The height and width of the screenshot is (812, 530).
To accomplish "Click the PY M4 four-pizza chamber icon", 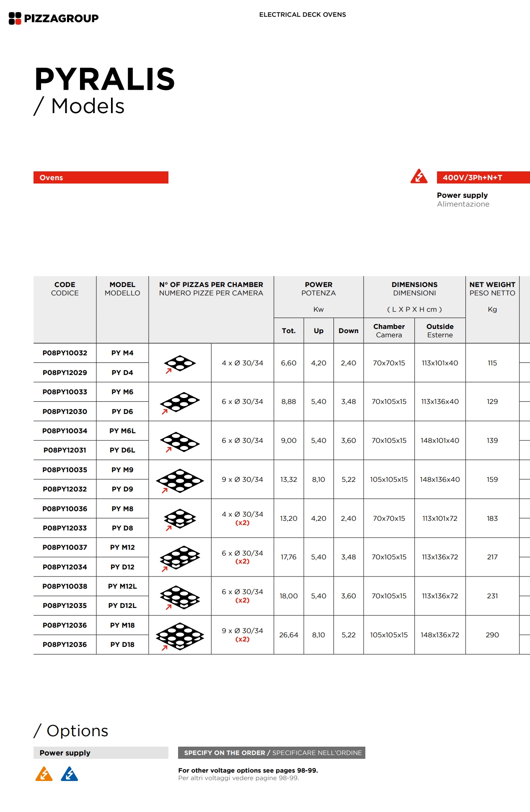I will point(180,363).
